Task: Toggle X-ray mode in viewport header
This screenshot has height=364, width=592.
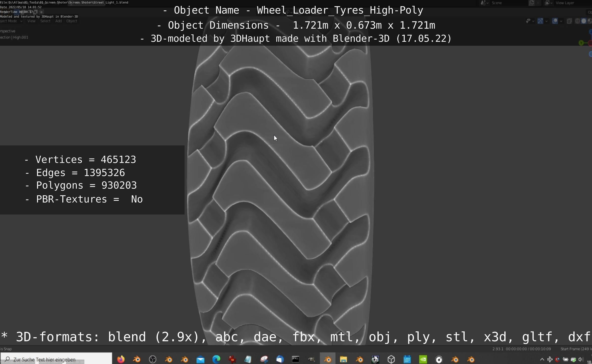Action: tap(569, 21)
